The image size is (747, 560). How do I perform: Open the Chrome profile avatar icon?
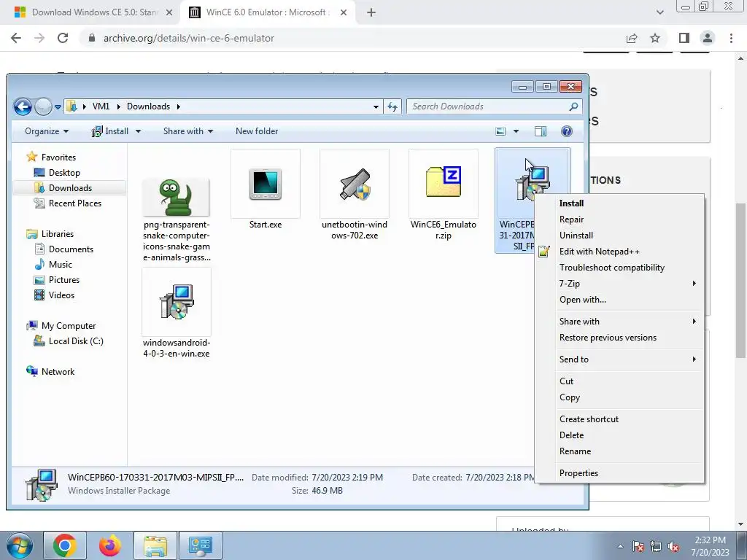708,38
